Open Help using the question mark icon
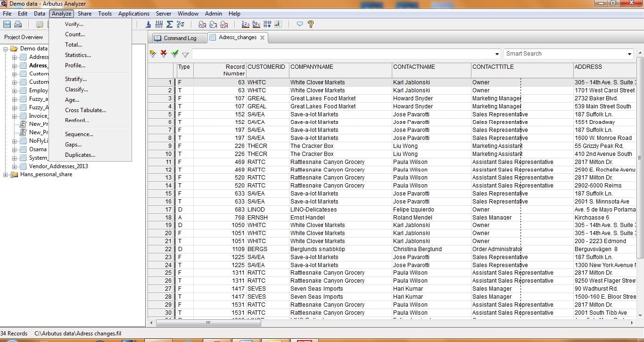 point(312,24)
